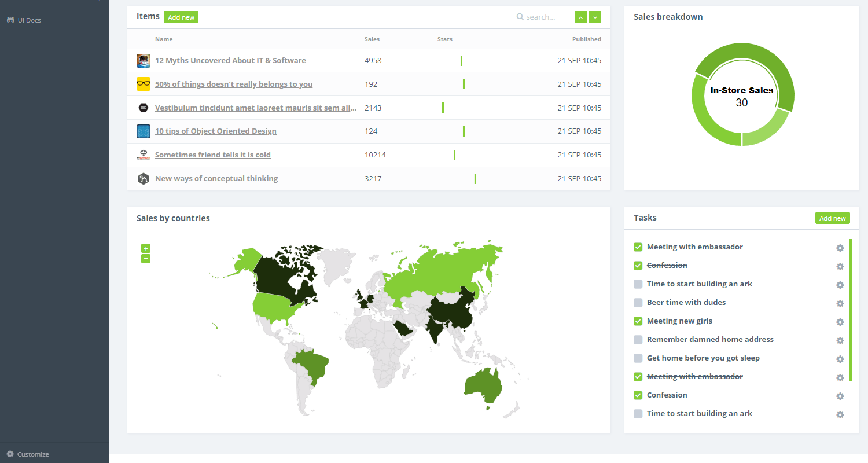Uncheck the completed Confession task
Image resolution: width=868 pixels, height=463 pixels.
tap(638, 265)
